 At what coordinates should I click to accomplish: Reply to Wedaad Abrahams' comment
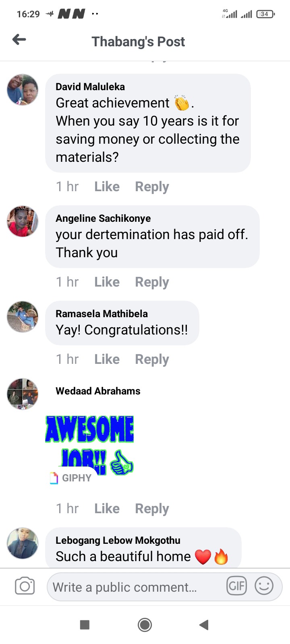(x=152, y=509)
